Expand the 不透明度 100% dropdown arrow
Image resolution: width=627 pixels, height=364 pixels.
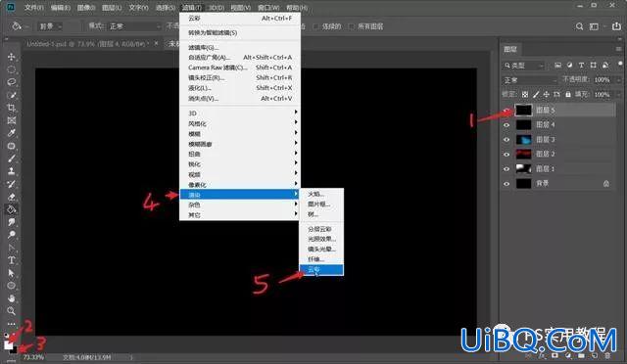click(618, 80)
